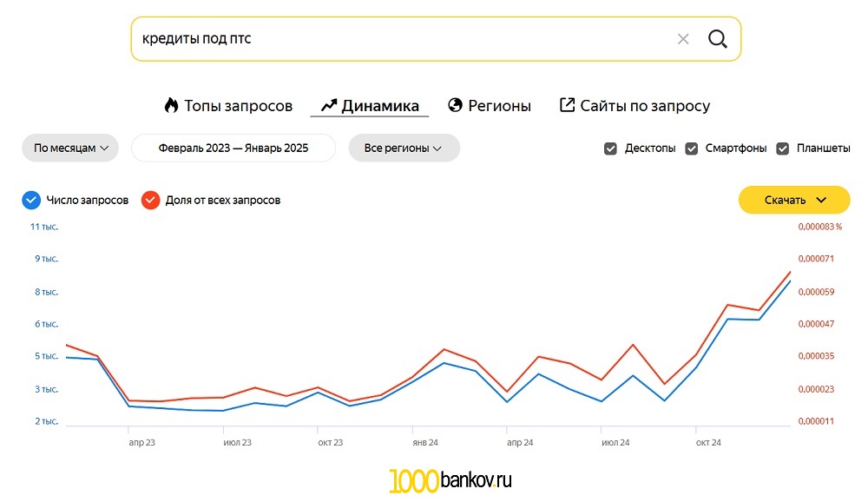The width and height of the screenshot is (868, 502).
Task: Click the external link icon for Сайты по запросу
Action: [x=567, y=106]
